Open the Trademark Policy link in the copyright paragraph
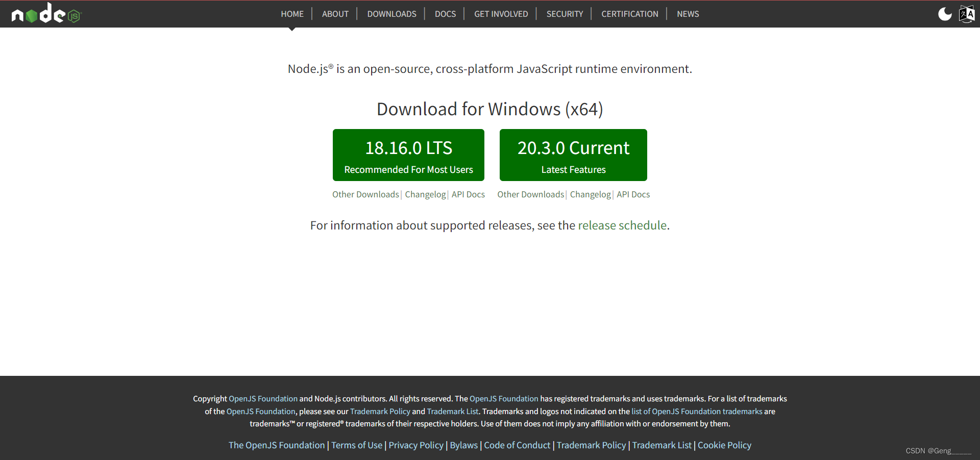This screenshot has width=980, height=460. click(380, 412)
